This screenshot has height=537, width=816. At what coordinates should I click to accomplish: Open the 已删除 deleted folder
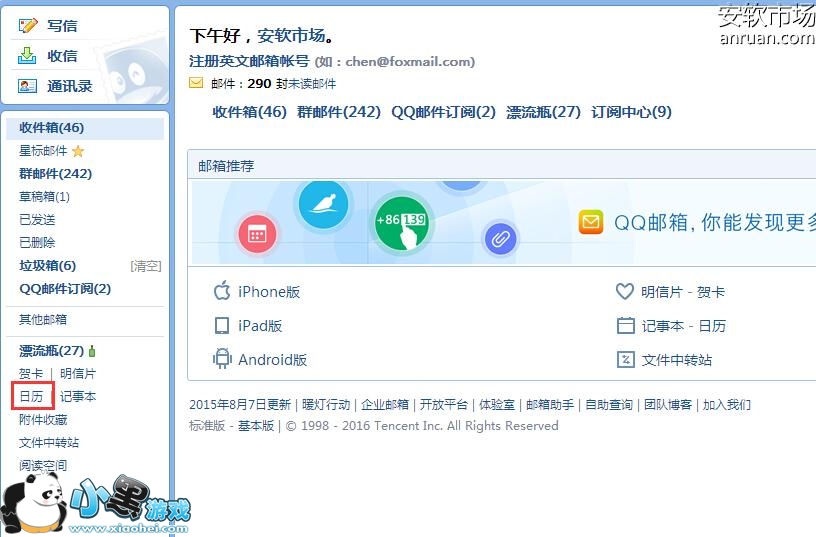click(37, 242)
